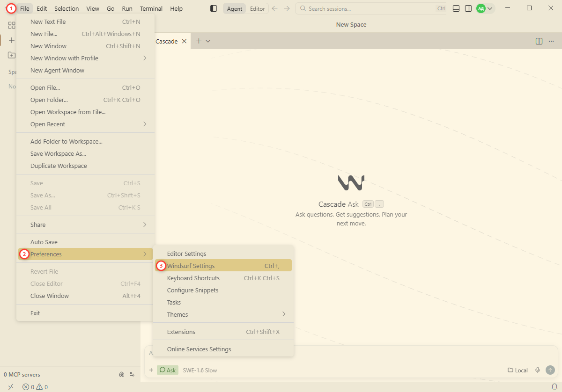Open the three-dot more actions menu
Viewport: 562px width, 392px height.
551,41
